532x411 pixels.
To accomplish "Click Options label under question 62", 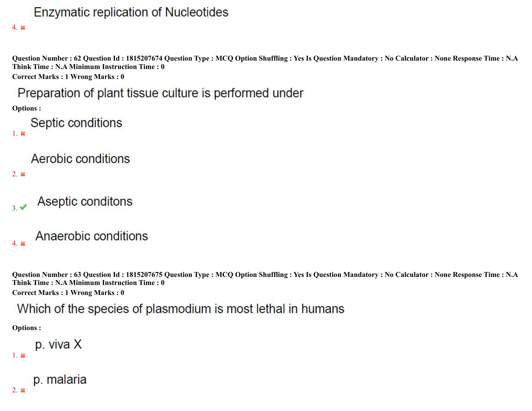I will point(27,108).
